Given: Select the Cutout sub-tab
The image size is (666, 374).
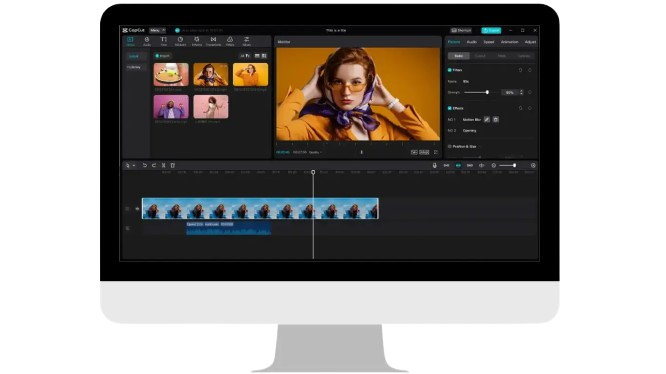Looking at the screenshot, I should point(480,56).
